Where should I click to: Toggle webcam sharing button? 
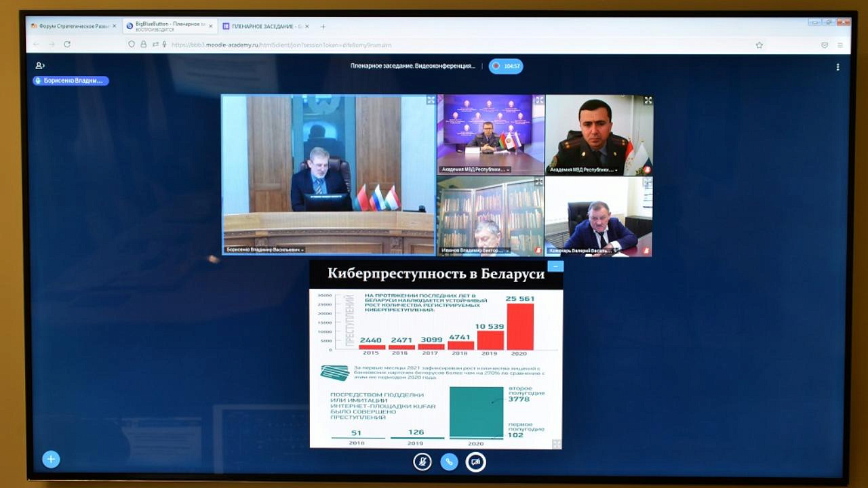[475, 462]
